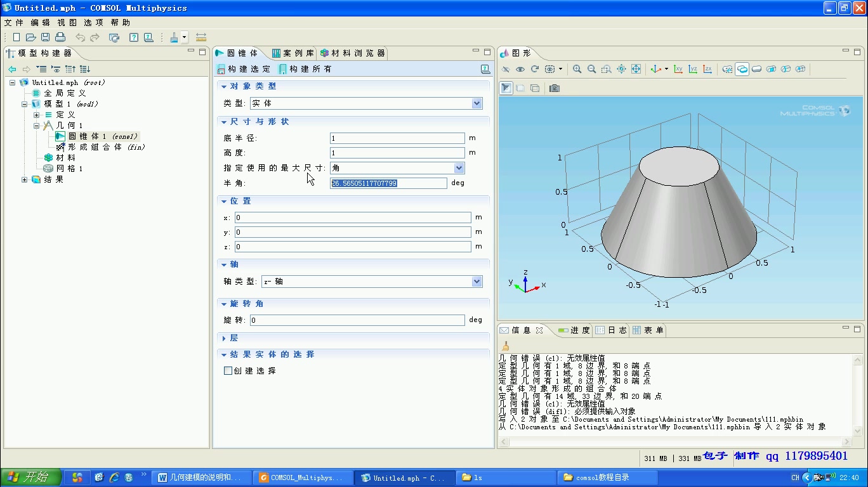Save the model with the floppy icon
The image size is (868, 487).
coord(46,37)
